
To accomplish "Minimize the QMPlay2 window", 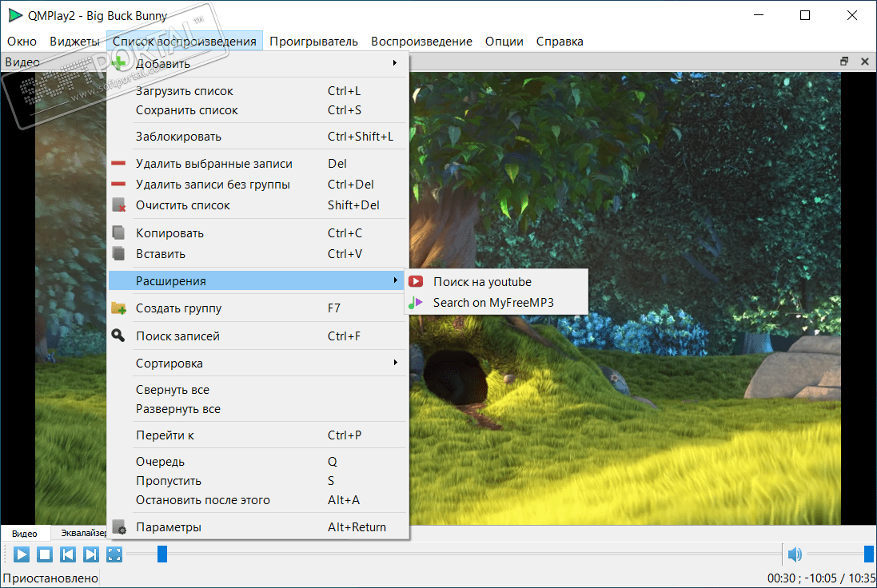I will pyautogui.click(x=759, y=15).
